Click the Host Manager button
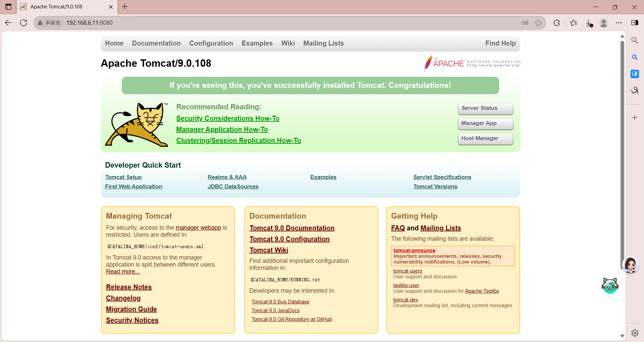 485,138
